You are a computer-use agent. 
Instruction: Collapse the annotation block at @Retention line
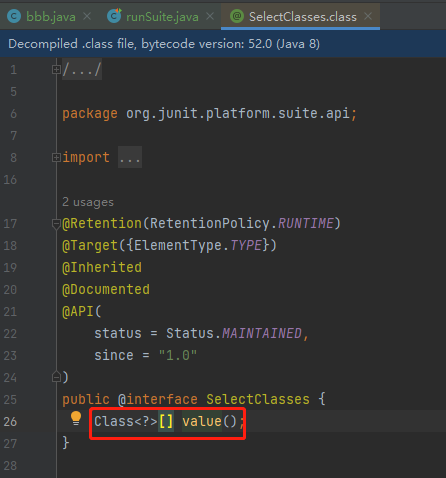[x=56, y=224]
